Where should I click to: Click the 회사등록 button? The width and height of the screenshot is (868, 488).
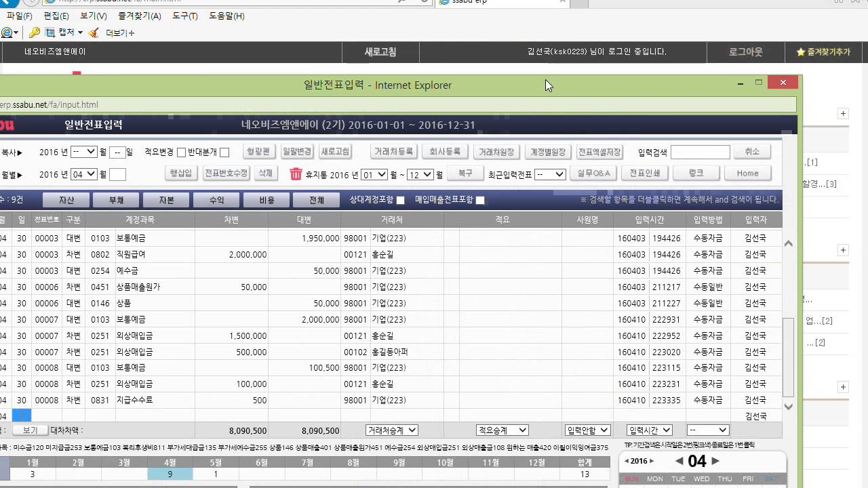click(445, 152)
